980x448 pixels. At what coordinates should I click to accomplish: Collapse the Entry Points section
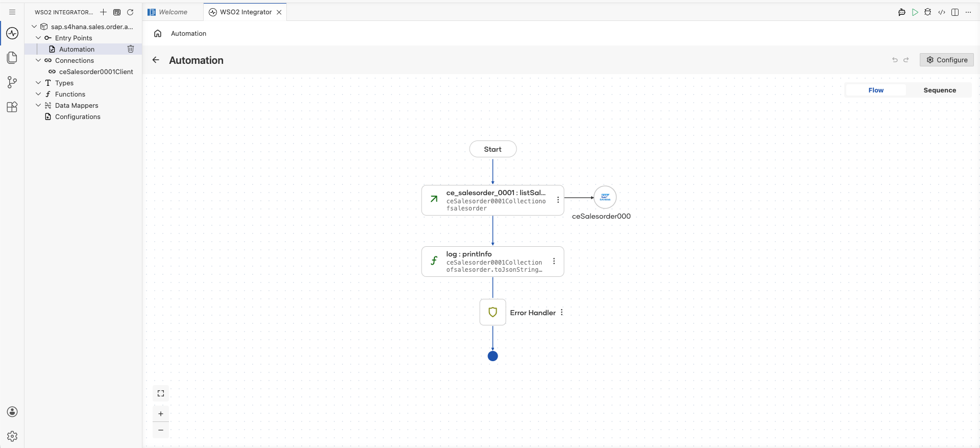point(38,38)
